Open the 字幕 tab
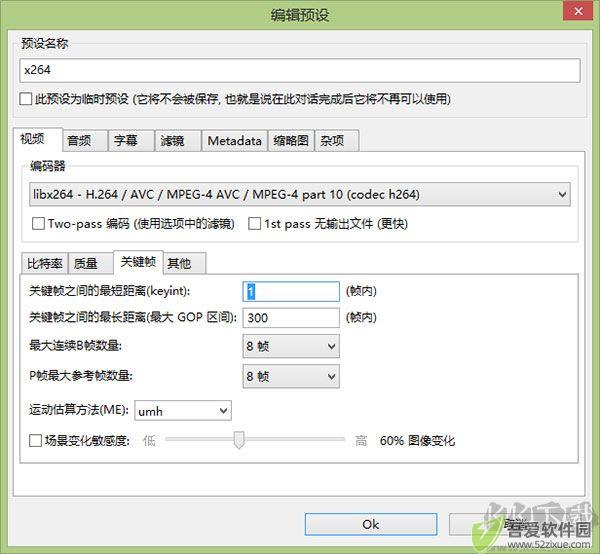Image resolution: width=600 pixels, height=554 pixels. 131,141
